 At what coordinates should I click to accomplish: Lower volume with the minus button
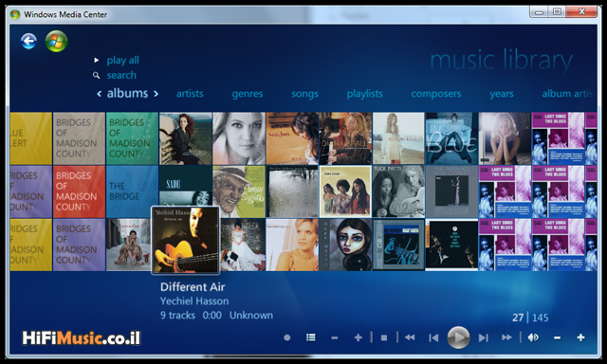[x=557, y=338]
